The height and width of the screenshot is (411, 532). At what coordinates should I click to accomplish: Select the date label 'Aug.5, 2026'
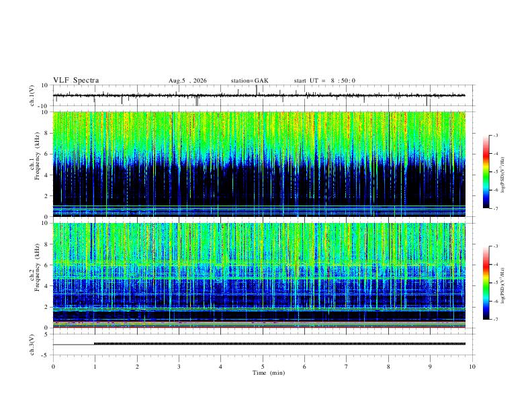[187, 81]
